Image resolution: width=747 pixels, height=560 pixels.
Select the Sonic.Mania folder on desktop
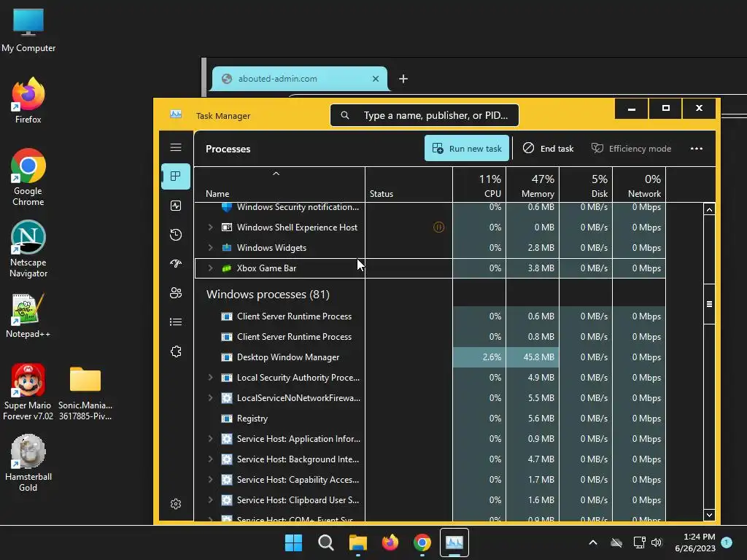pos(85,393)
